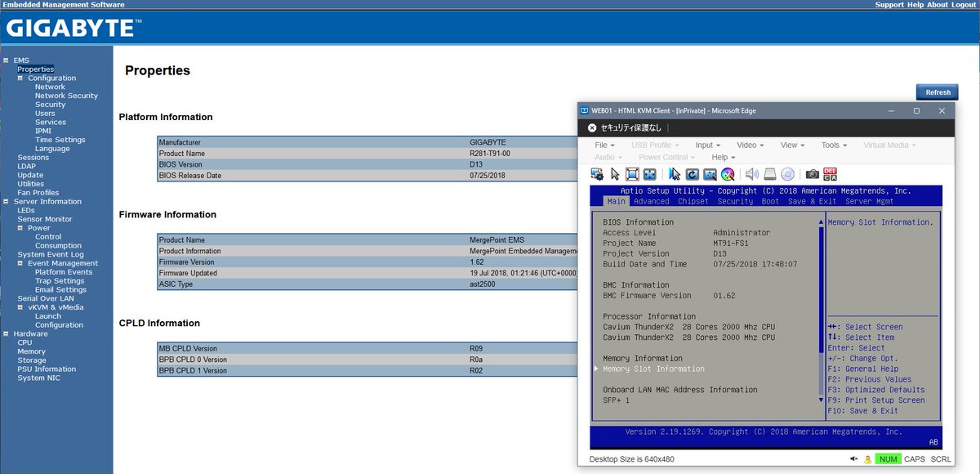Capture screenshot with the camera icon
Image resolution: width=980 pixels, height=474 pixels.
pos(813,174)
